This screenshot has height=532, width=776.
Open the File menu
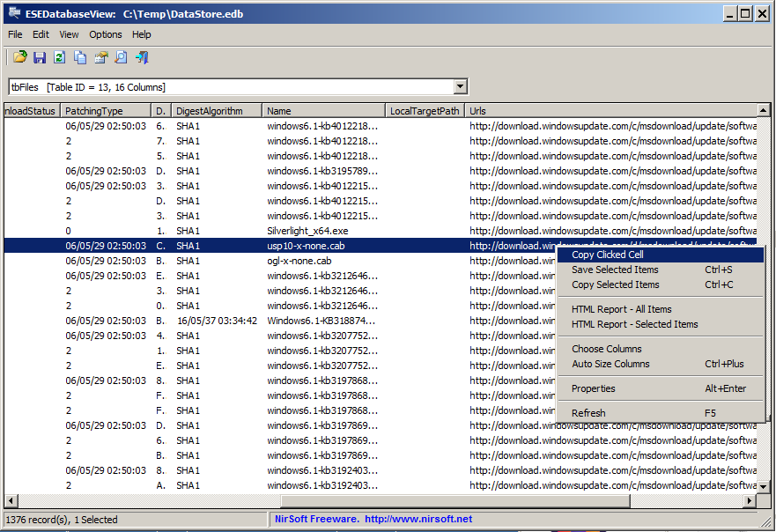tap(15, 34)
